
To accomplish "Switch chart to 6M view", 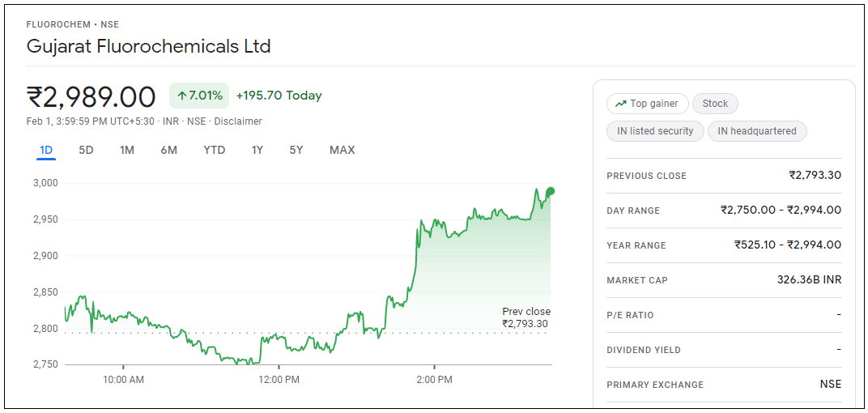I will (x=168, y=150).
